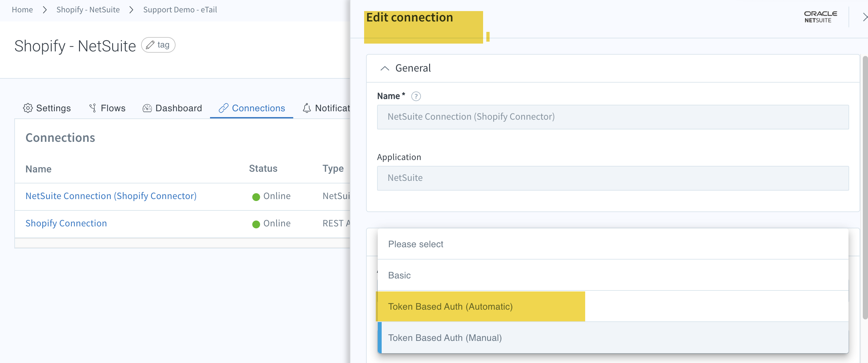Click the Dashboard gauge icon
The width and height of the screenshot is (868, 363).
coord(147,108)
